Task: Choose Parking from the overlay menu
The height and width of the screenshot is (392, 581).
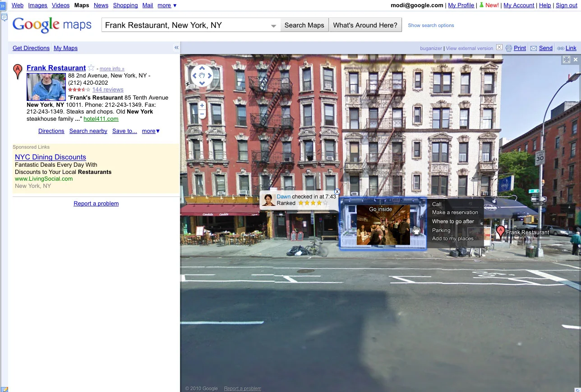Action: pyautogui.click(x=441, y=230)
